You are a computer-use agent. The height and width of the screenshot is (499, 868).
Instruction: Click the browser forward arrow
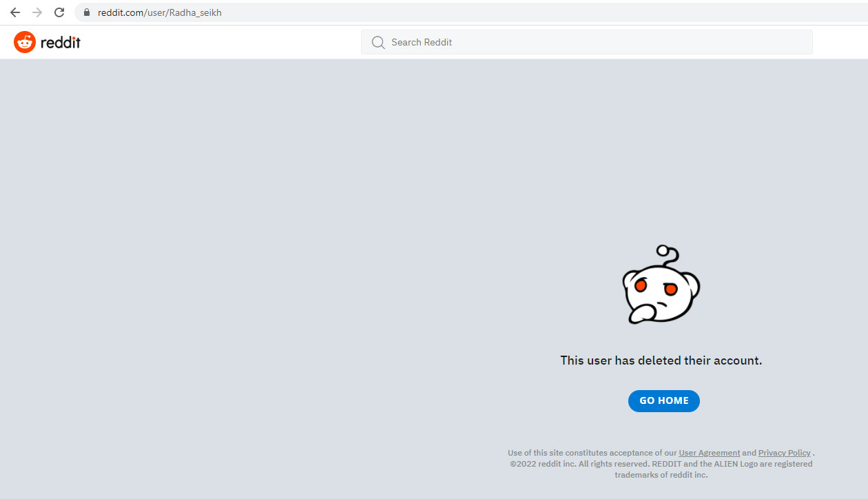(37, 12)
